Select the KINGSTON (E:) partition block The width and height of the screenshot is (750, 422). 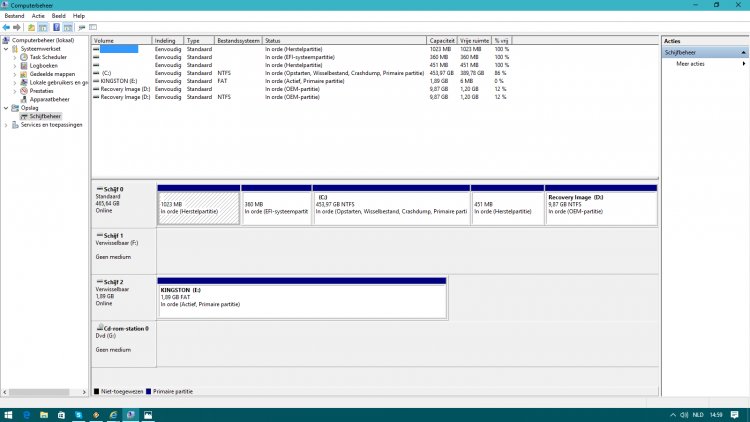pyautogui.click(x=301, y=298)
